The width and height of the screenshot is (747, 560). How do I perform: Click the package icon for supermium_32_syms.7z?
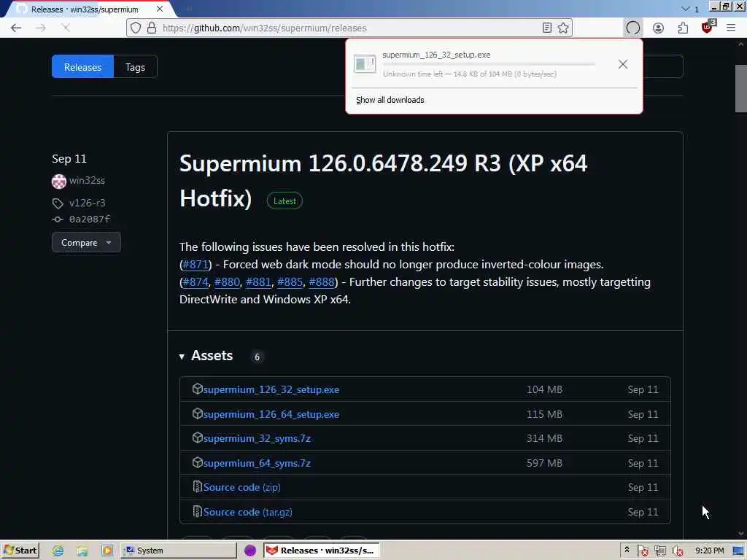point(197,437)
